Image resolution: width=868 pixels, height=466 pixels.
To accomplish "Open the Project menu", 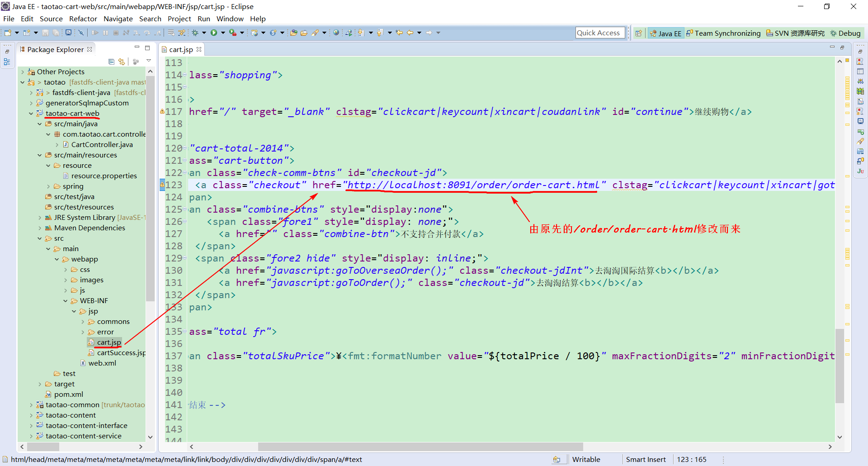I will [179, 19].
